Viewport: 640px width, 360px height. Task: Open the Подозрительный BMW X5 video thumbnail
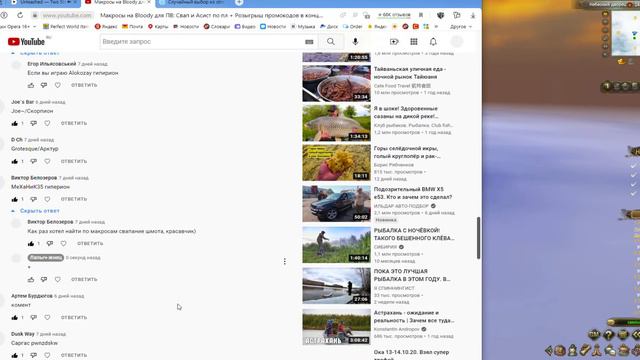point(336,203)
